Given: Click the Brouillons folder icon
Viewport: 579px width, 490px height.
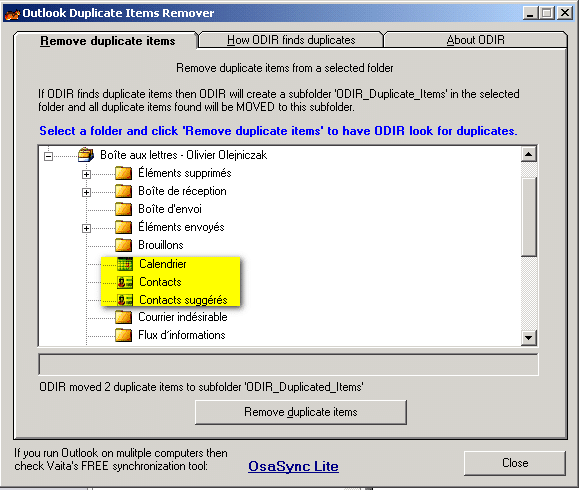Looking at the screenshot, I should click(x=123, y=245).
